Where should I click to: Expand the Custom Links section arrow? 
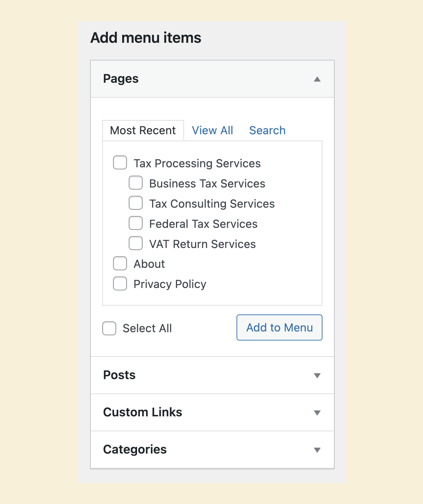tap(317, 413)
